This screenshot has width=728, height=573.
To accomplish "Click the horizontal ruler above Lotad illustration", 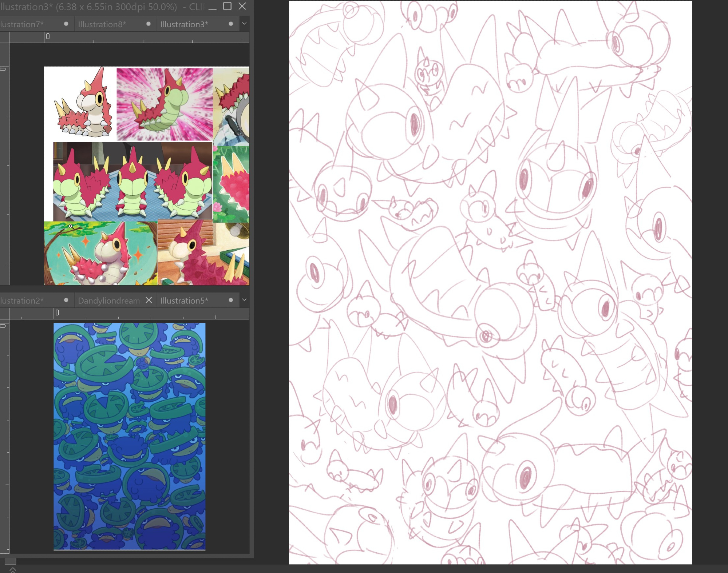I will (129, 314).
